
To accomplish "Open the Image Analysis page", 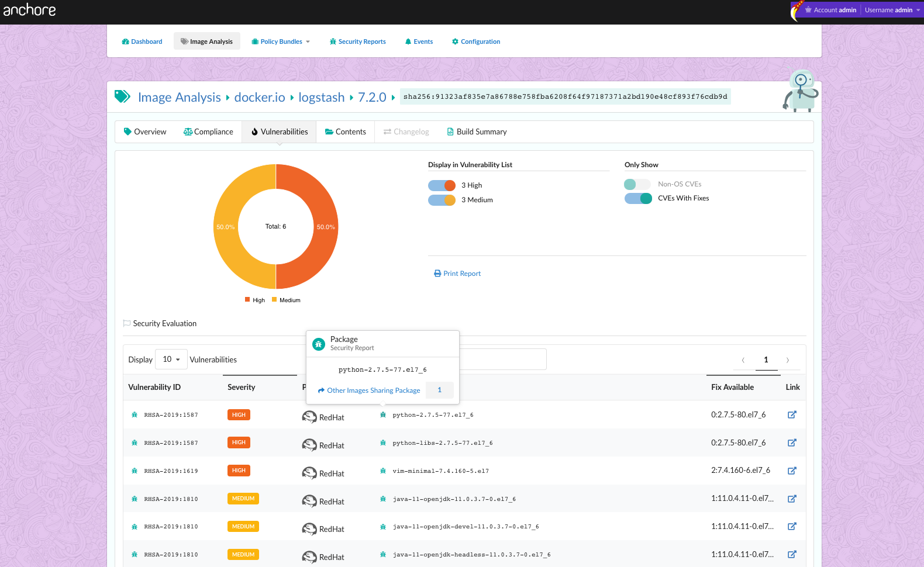I will [207, 42].
